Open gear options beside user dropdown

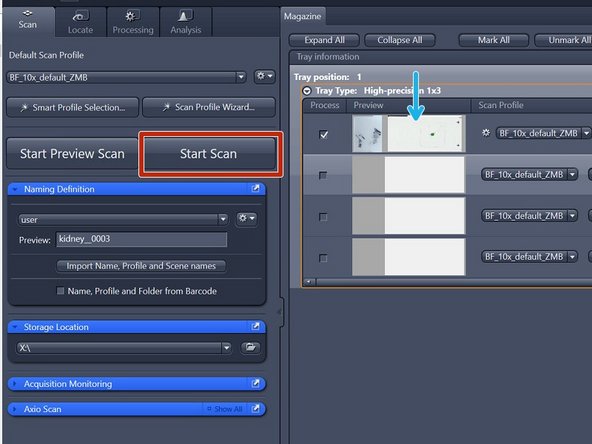coord(247,218)
